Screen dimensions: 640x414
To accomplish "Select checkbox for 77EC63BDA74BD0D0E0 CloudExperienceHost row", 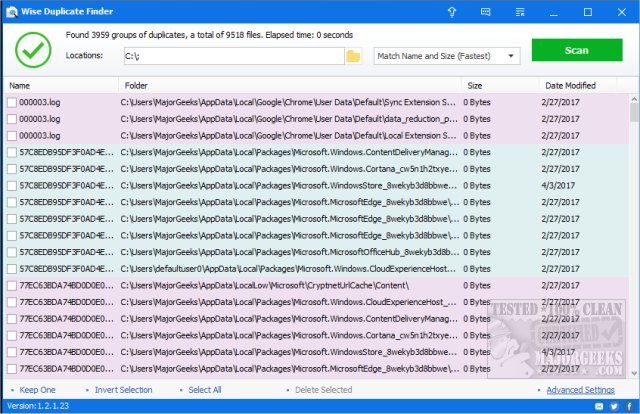I will 12,302.
